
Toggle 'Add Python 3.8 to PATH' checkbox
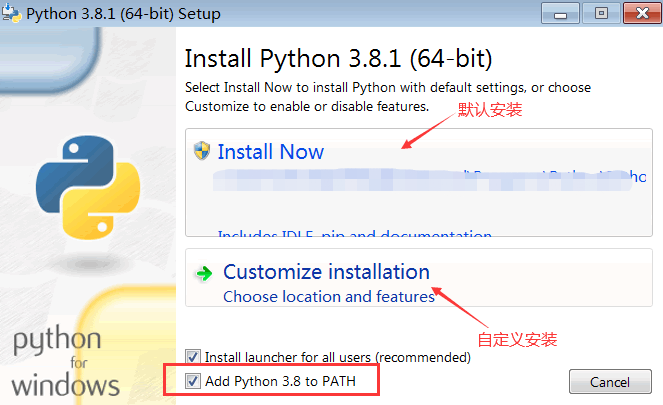coord(193,381)
